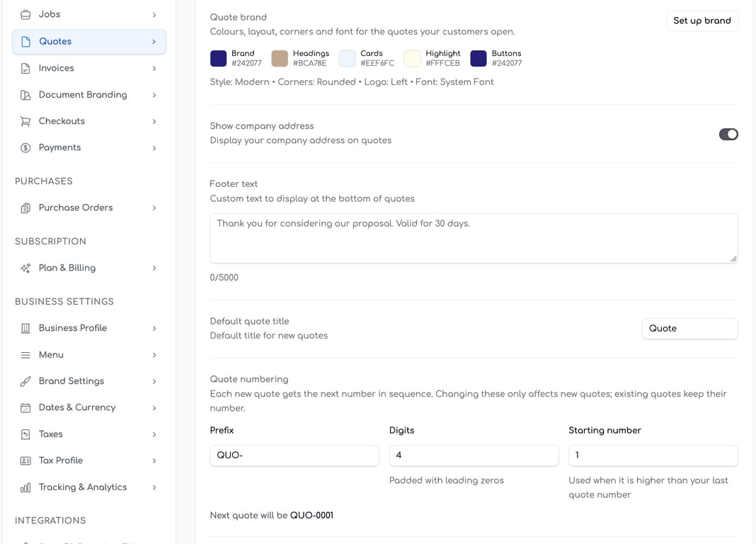Expand the Jobs chevron arrow
The image size is (756, 544).
154,15
